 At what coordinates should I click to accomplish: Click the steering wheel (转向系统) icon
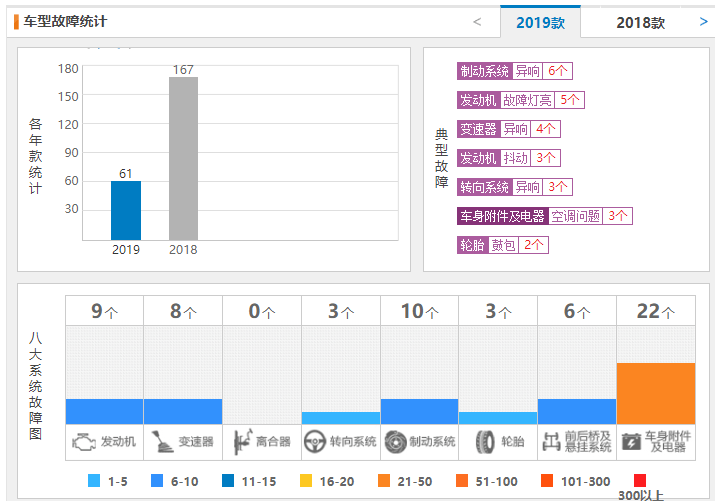[315, 442]
